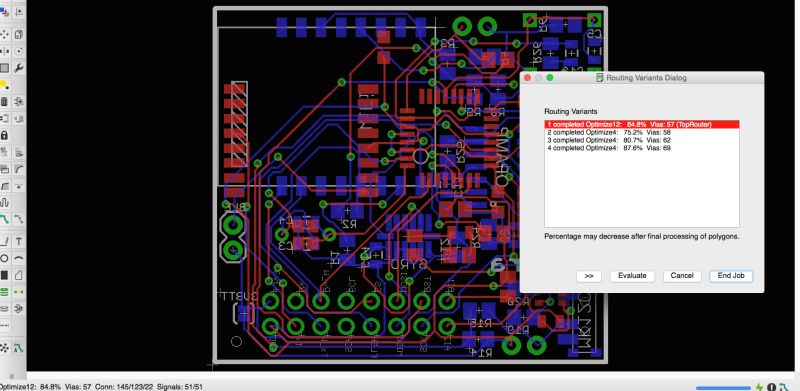This screenshot has width=800, height=391.
Task: Select the Group tool
Action: tap(5, 68)
